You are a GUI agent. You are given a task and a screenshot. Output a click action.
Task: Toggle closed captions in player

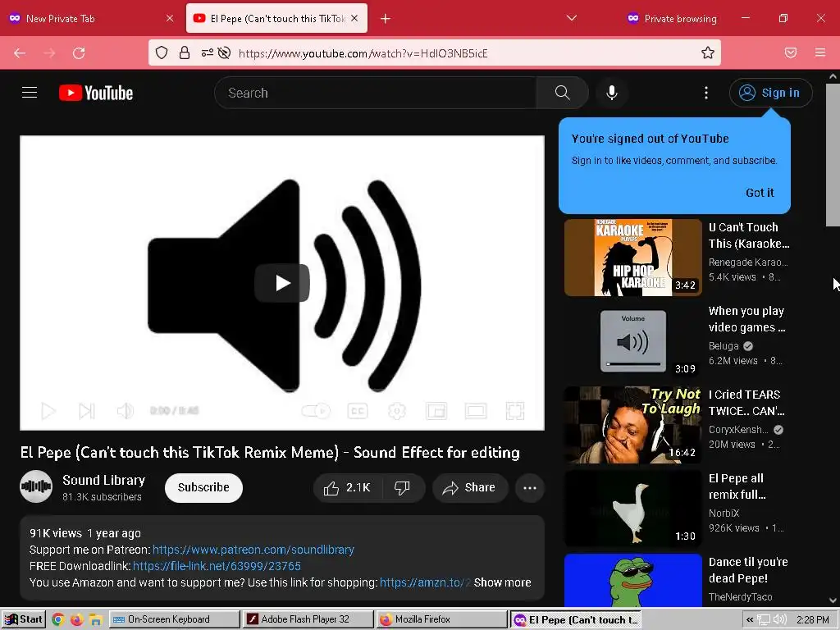tap(358, 411)
